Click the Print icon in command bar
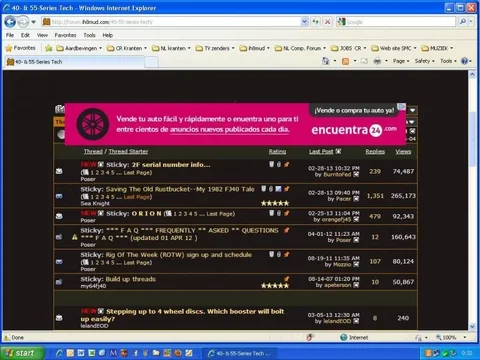 coord(377,61)
